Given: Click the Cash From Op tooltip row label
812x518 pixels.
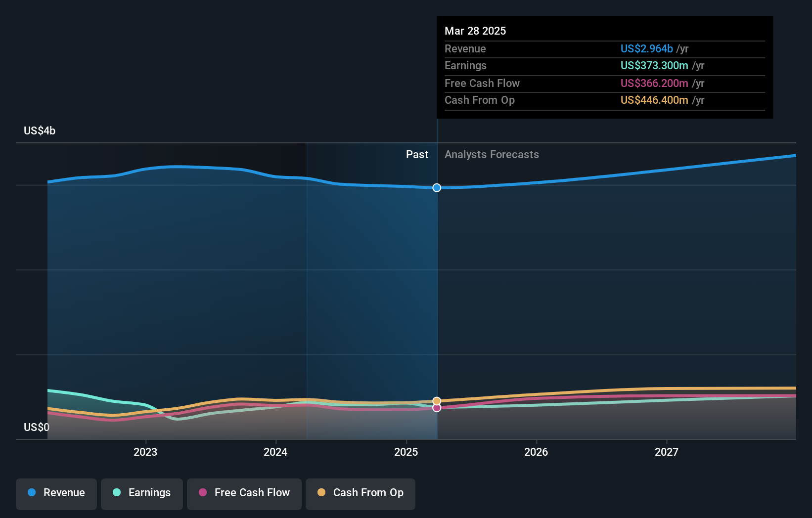Looking at the screenshot, I should click(x=480, y=100).
